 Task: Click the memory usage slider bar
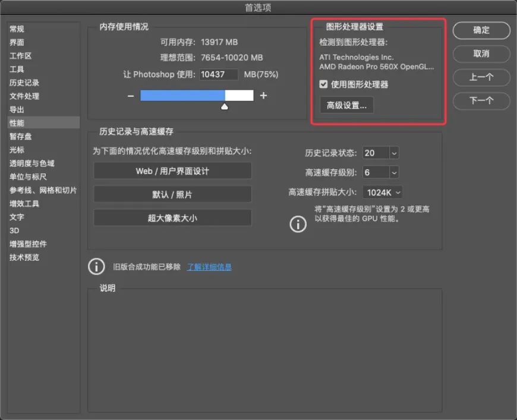(197, 96)
